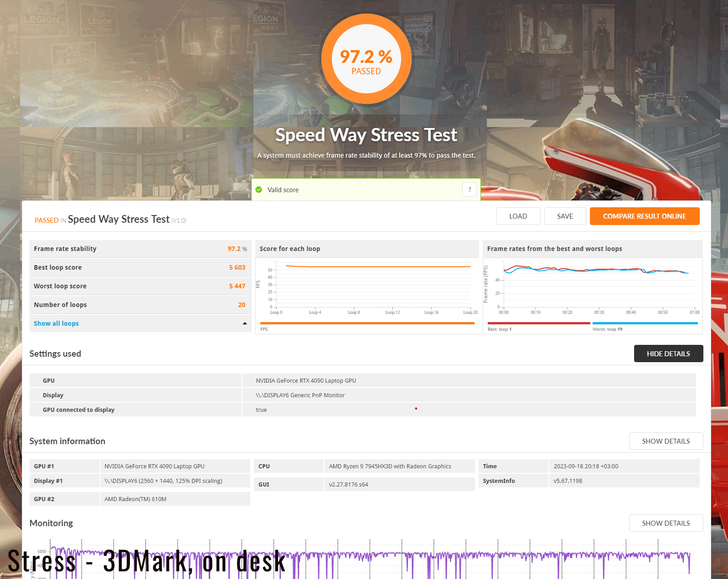Click the Display #1 DISPLAY6 resolution value
The width and height of the screenshot is (728, 579).
pyautogui.click(x=163, y=481)
